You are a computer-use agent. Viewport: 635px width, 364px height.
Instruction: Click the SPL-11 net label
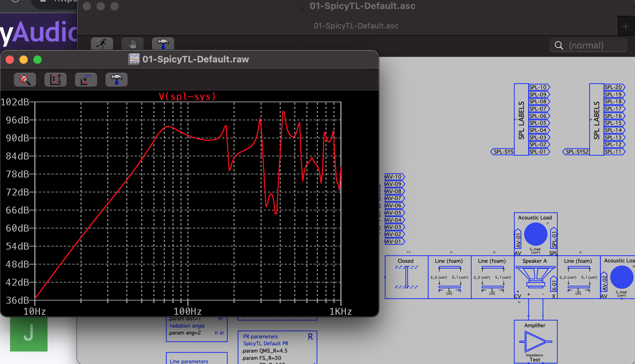click(x=615, y=152)
